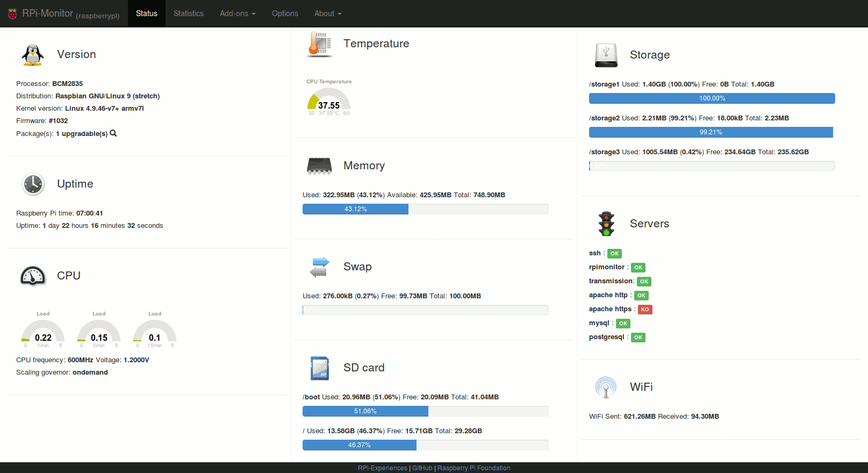This screenshot has width=868, height=473.
Task: Open the GitHub footer link
Action: coord(422,468)
